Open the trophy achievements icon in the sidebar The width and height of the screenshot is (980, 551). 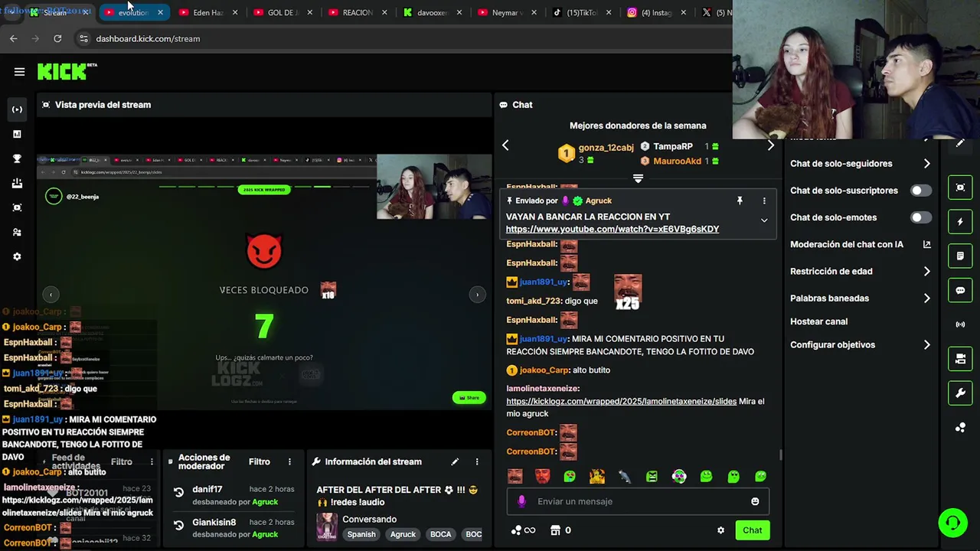(x=17, y=158)
